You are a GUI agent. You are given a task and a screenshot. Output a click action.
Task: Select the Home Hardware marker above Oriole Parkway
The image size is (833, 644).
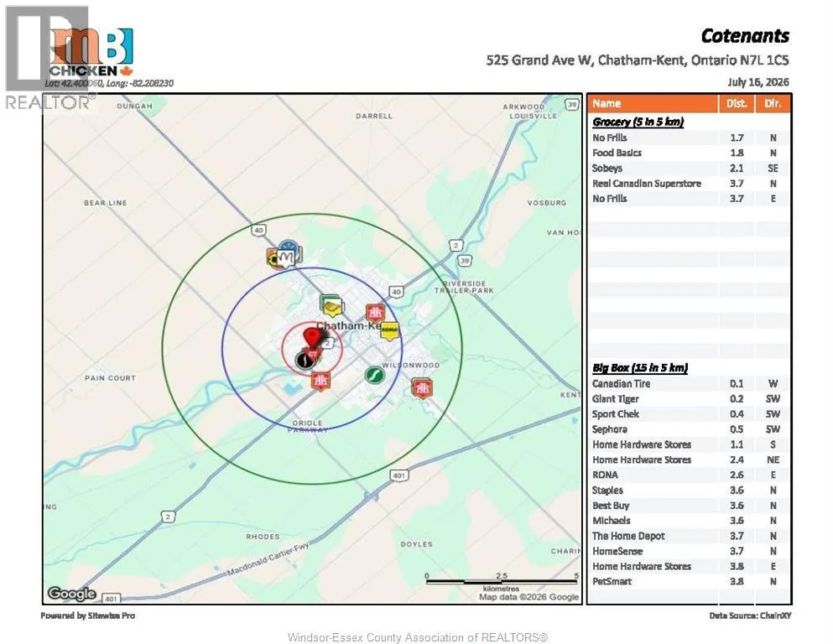click(320, 382)
